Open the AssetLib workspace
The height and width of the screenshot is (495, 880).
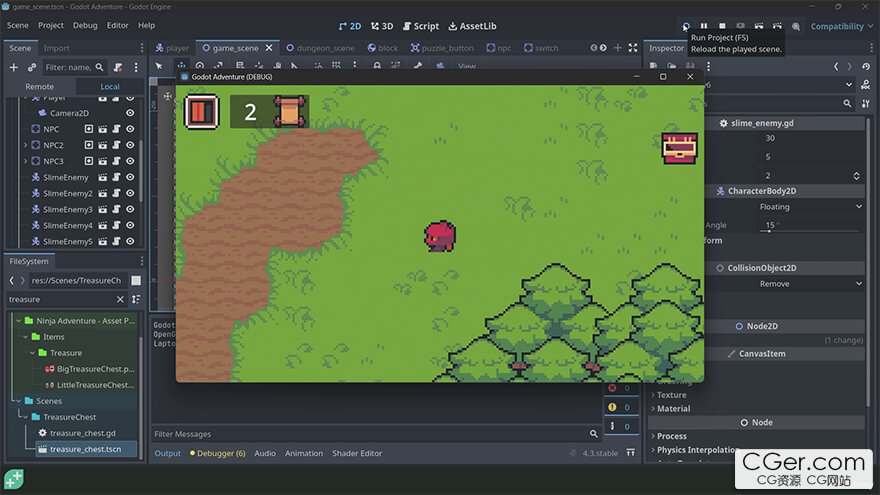[x=472, y=26]
